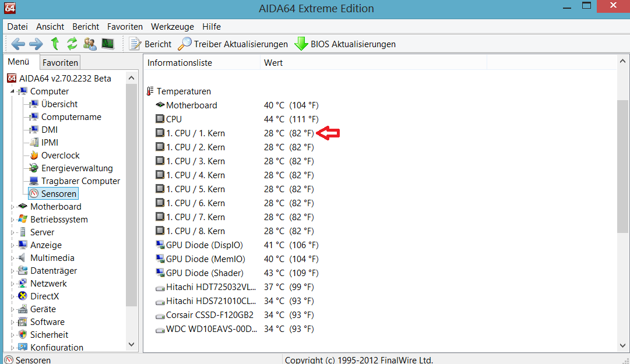Select the Corsair CSSD-F120GB2 row

pos(234,314)
